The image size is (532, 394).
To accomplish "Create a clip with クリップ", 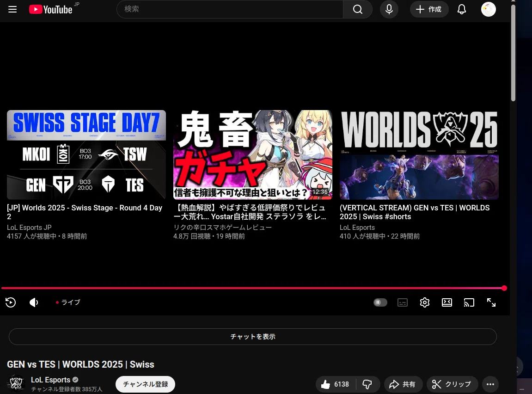I will coord(452,384).
